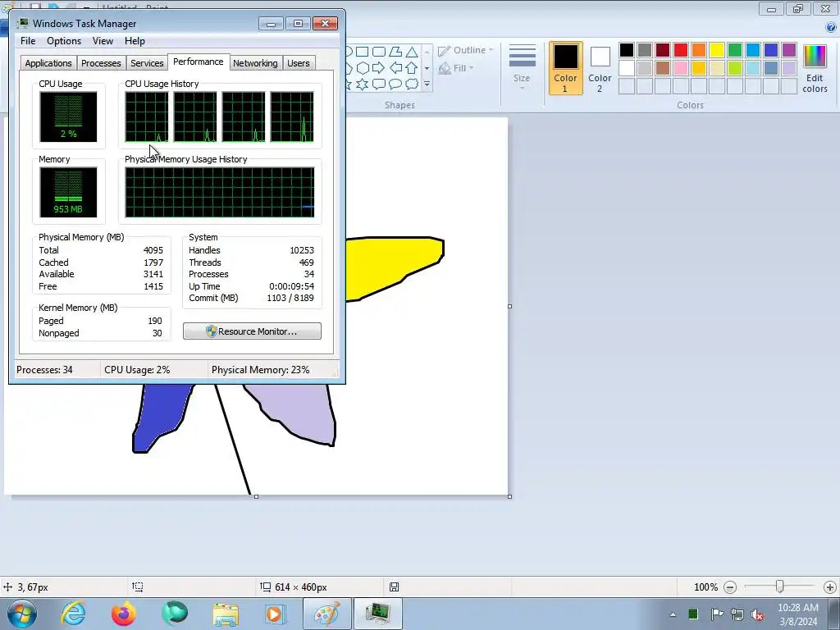Click the Memory meter showing 953 MB
The width and height of the screenshot is (840, 630).
68,192
